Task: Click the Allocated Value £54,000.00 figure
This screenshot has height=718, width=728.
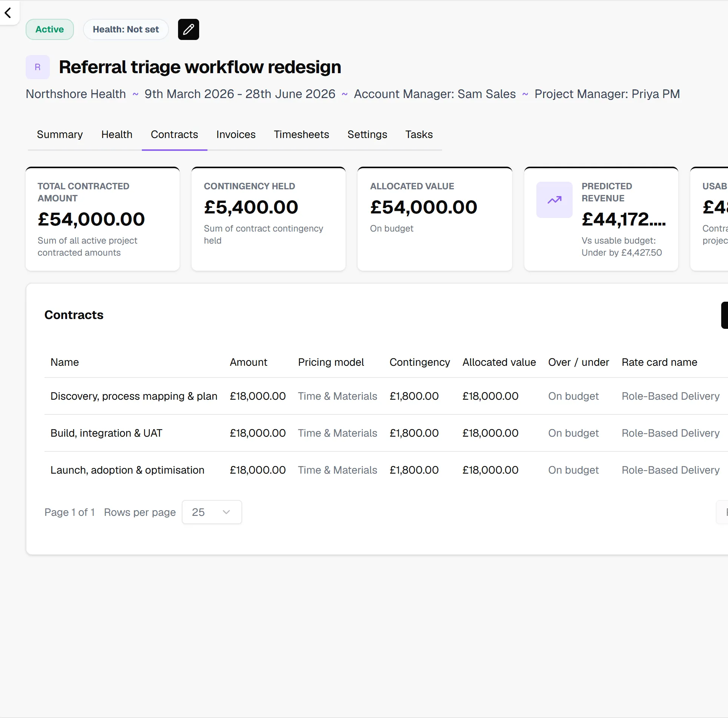Action: pos(424,207)
